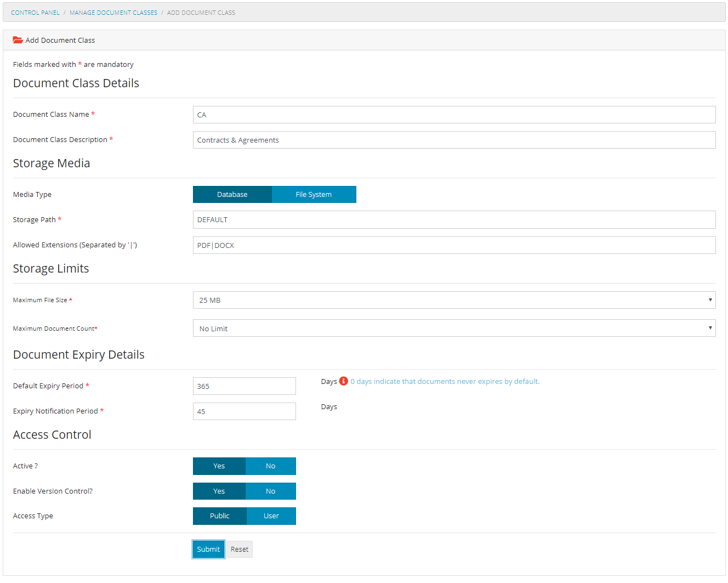Viewport: 728px width, 583px height.
Task: Focus the Default Expiry Period field
Action: click(x=244, y=386)
